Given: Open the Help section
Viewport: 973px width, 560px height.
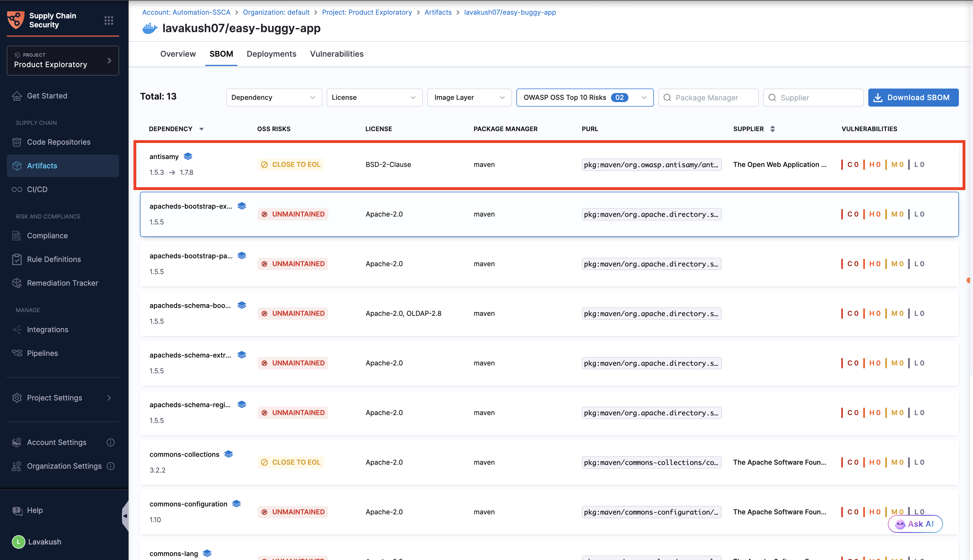Looking at the screenshot, I should tap(35, 510).
